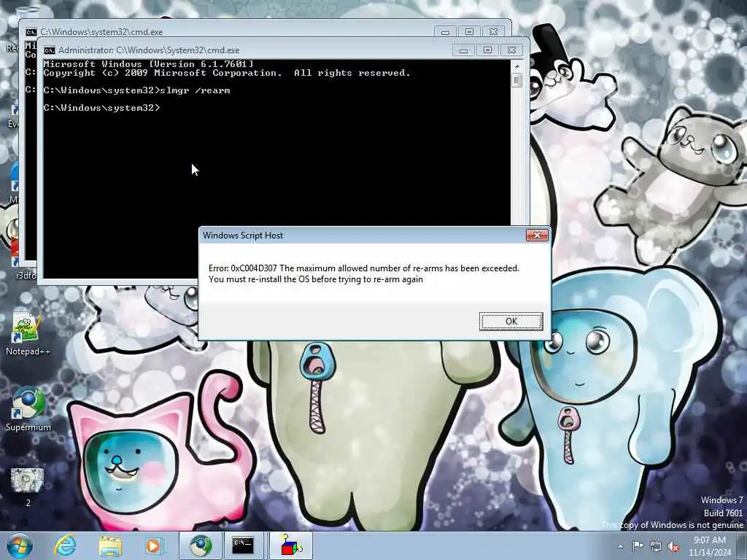Viewport: 747px width, 560px height.
Task: Open the clock showing 9:07 AM
Action: (x=709, y=546)
